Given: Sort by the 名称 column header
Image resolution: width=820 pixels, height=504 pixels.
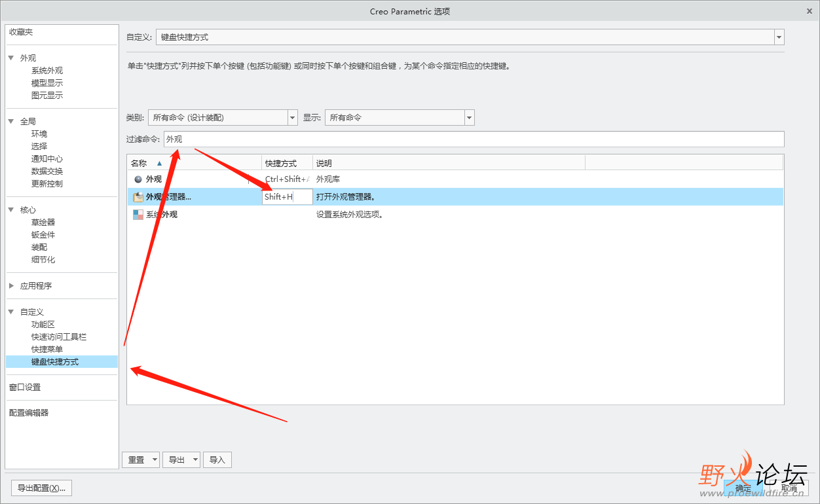Looking at the screenshot, I should 194,163.
